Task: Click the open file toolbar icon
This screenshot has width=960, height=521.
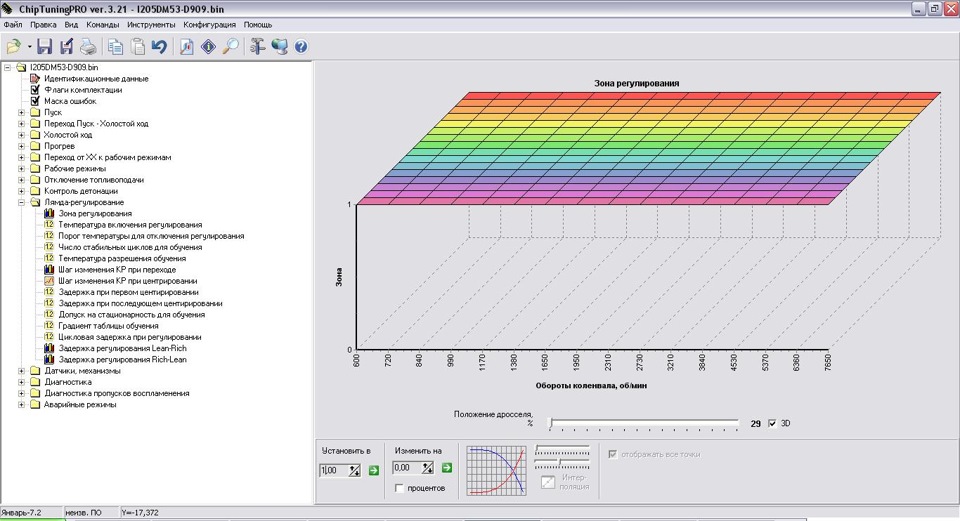Action: tap(13, 47)
